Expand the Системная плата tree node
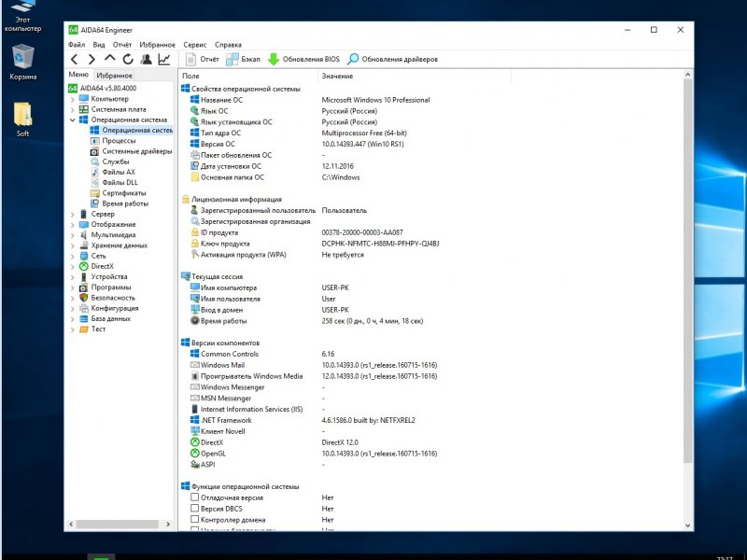The image size is (747, 560). pos(73,109)
